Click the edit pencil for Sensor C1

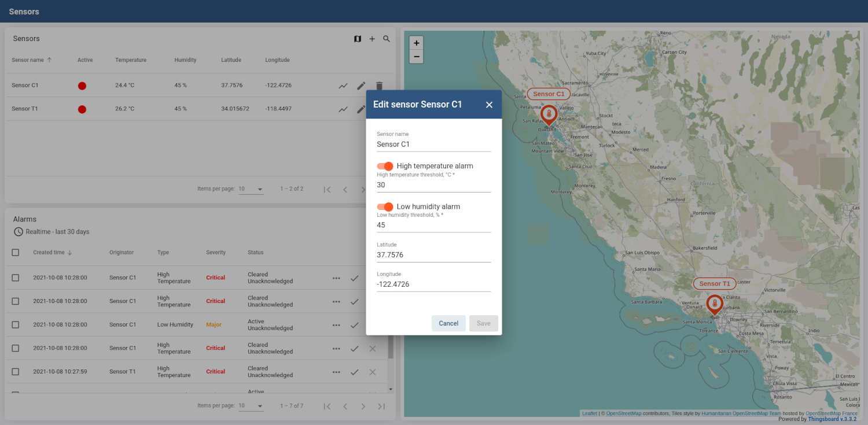[x=361, y=86]
